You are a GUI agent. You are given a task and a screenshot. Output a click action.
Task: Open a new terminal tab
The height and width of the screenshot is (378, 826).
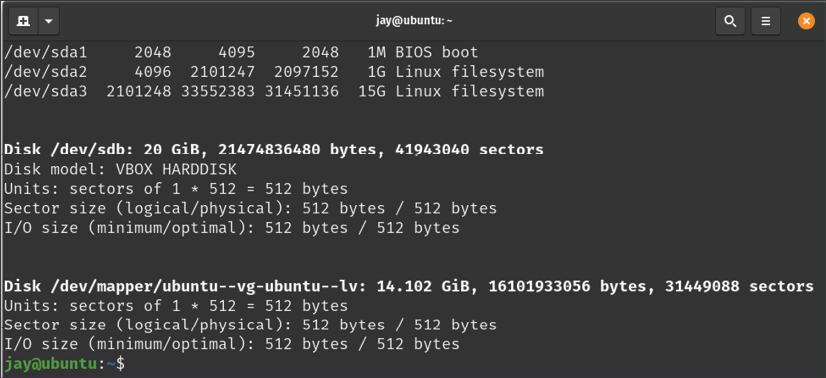coord(23,21)
